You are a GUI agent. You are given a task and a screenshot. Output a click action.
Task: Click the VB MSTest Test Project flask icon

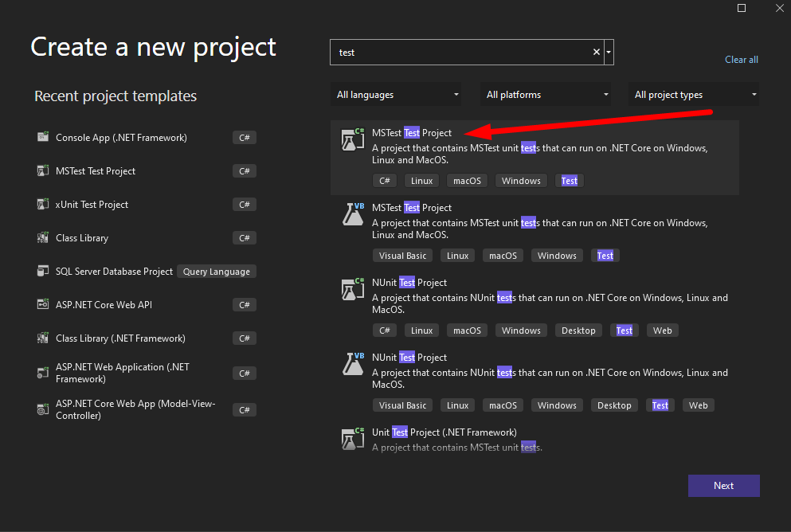pyautogui.click(x=352, y=215)
